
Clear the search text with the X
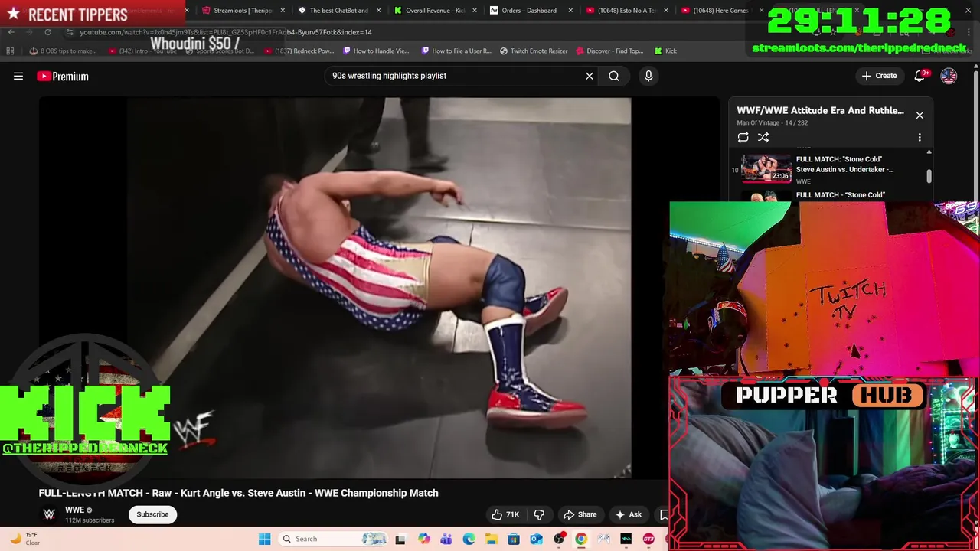coord(590,76)
